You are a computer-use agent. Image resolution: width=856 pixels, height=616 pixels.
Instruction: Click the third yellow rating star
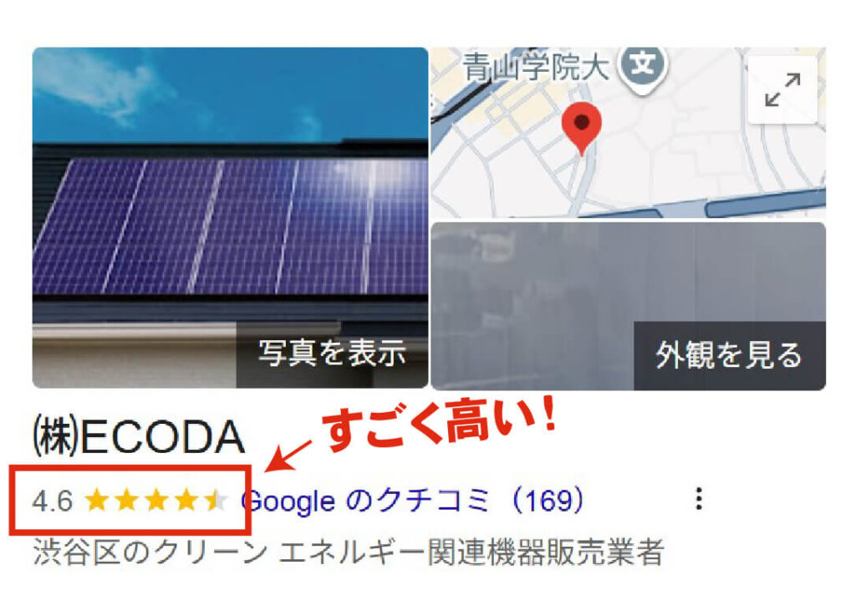[x=156, y=500]
